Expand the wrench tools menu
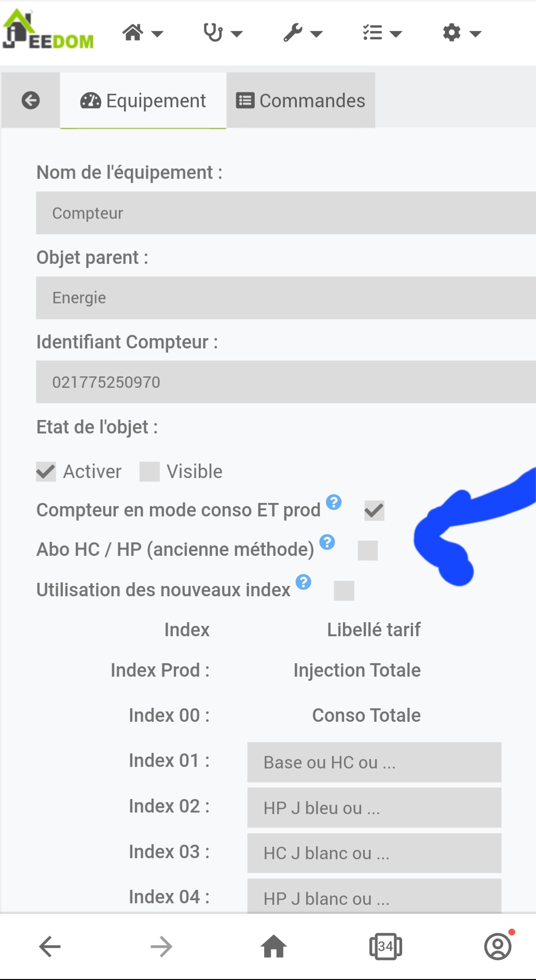Screen dimensions: 536x980 [x=303, y=33]
